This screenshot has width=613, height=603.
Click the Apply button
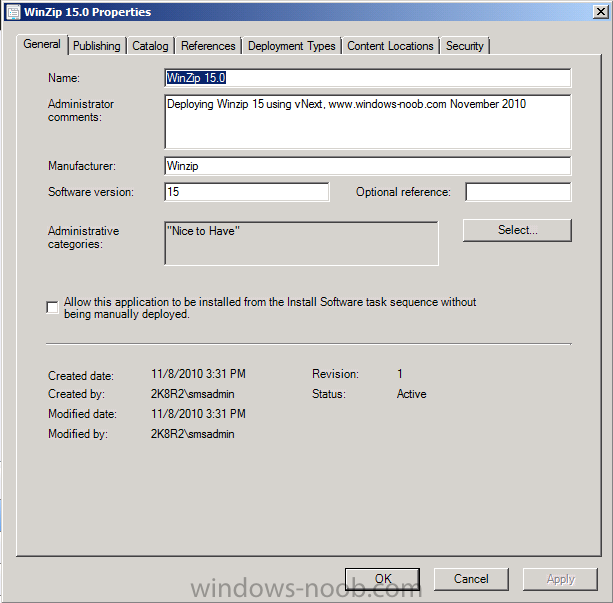pos(560,579)
